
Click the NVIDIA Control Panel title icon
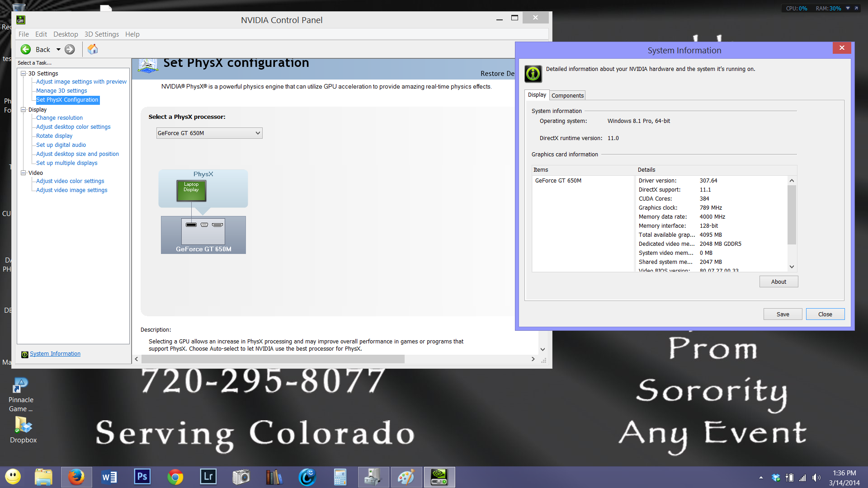(21, 20)
